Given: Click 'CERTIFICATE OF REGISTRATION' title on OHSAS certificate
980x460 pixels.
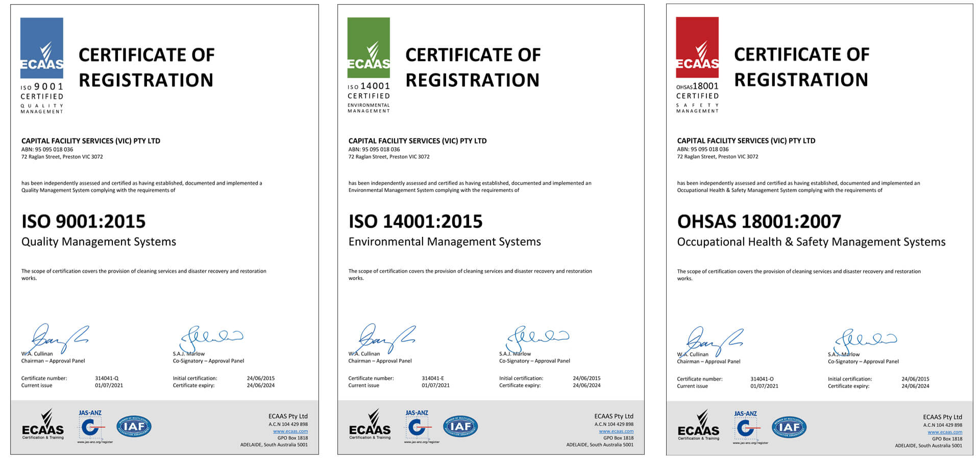Looking at the screenshot, I should (x=802, y=67).
